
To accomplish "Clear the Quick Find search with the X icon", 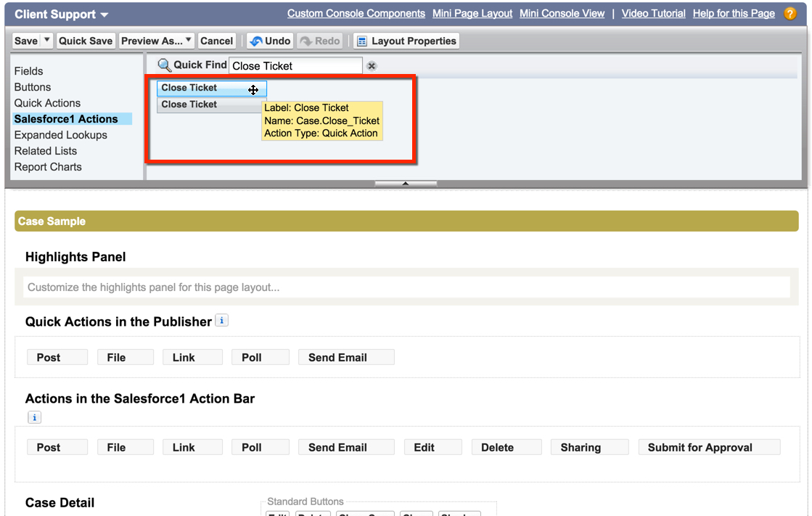I will click(372, 66).
